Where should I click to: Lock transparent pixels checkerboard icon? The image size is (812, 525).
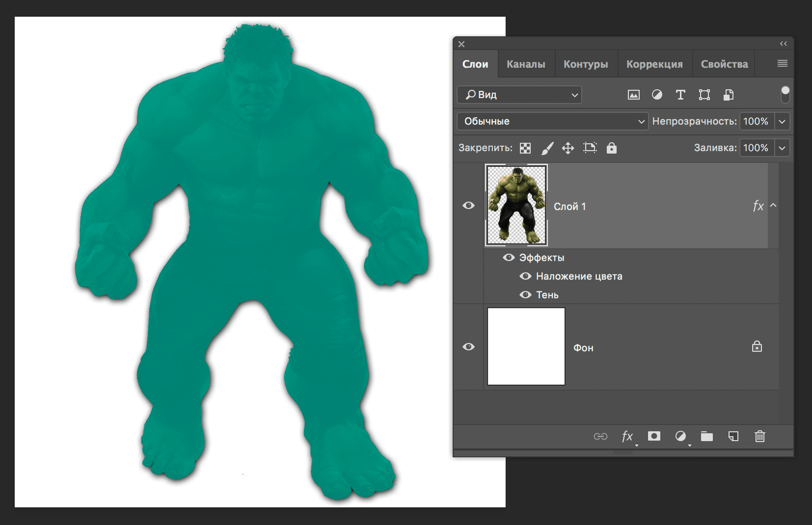click(525, 148)
